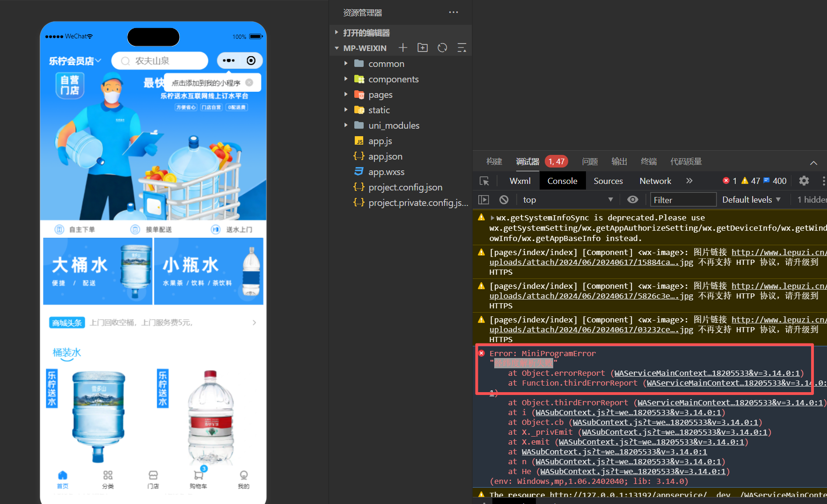Click the 农夫山泉 search box

click(160, 61)
